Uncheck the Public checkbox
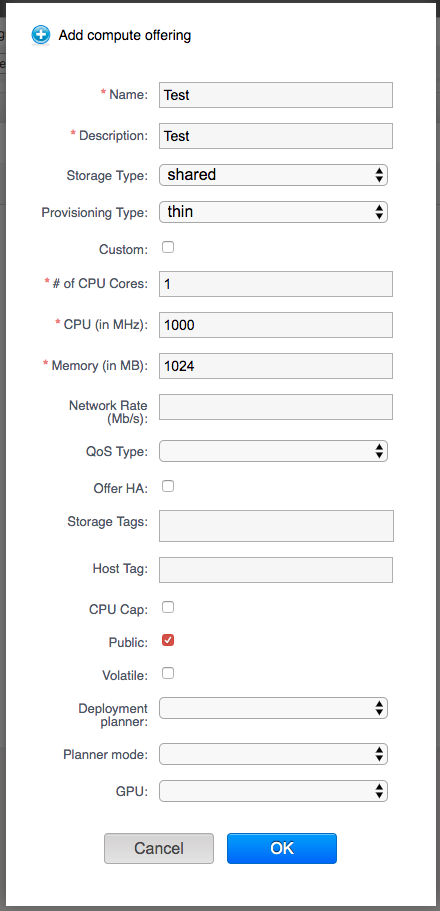The image size is (440, 911). click(168, 640)
